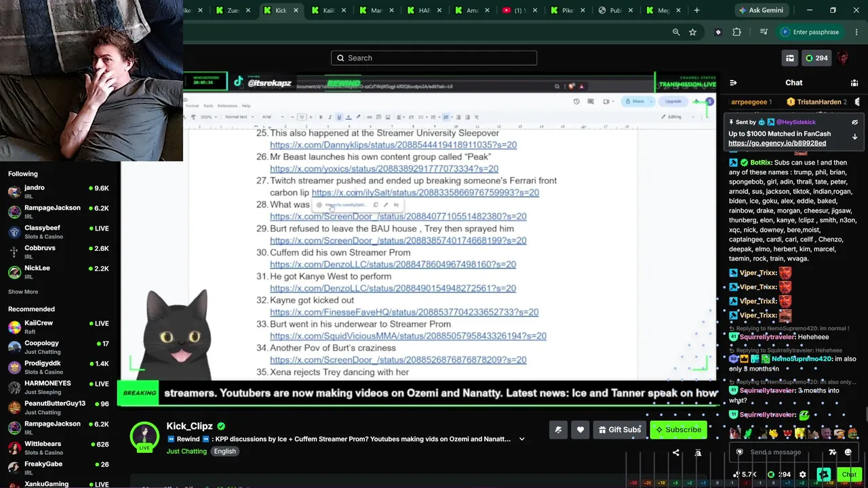
Task: Report the stream with siren icon
Action: [698, 453]
